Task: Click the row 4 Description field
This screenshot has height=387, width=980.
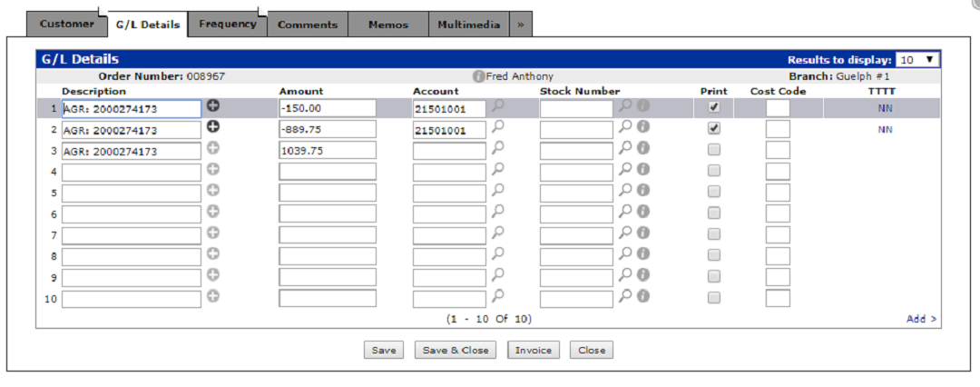Action: tap(132, 173)
